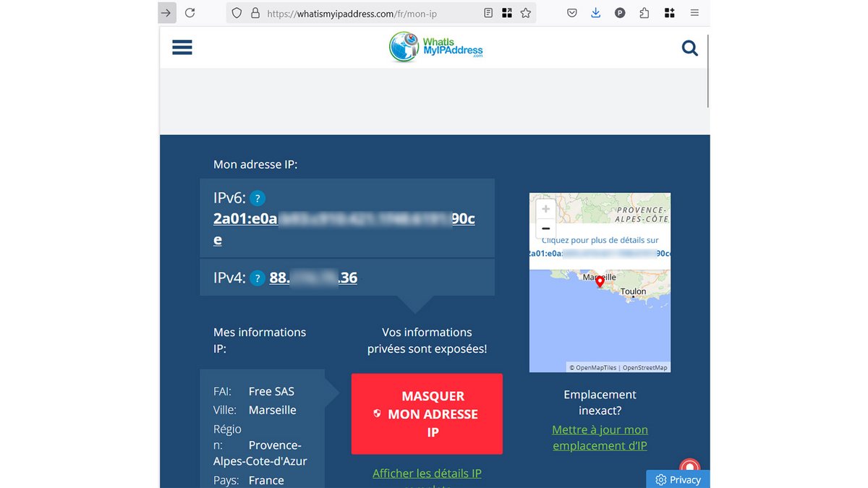Click the page vertical scrollbar
The width and height of the screenshot is (868, 488).
tap(707, 71)
